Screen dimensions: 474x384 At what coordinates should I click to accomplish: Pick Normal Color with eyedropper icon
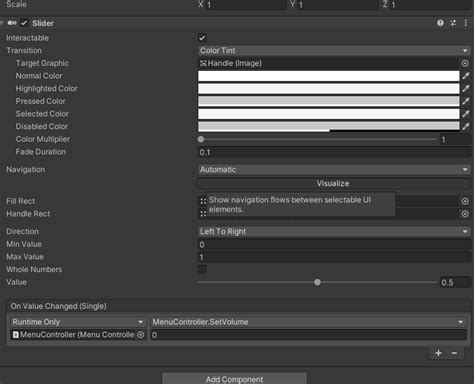coord(466,76)
